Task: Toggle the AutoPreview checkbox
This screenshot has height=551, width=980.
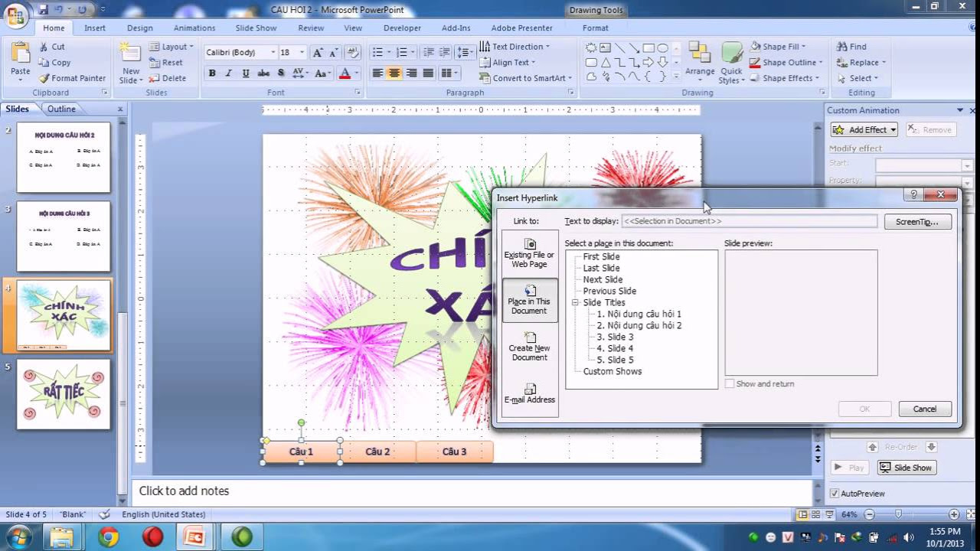Action: (x=835, y=494)
